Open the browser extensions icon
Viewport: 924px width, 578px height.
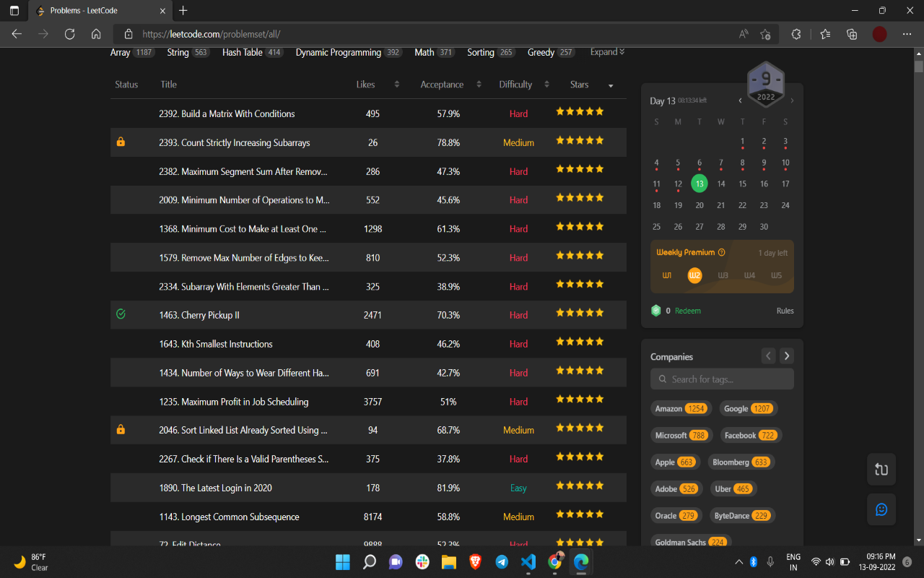(796, 34)
